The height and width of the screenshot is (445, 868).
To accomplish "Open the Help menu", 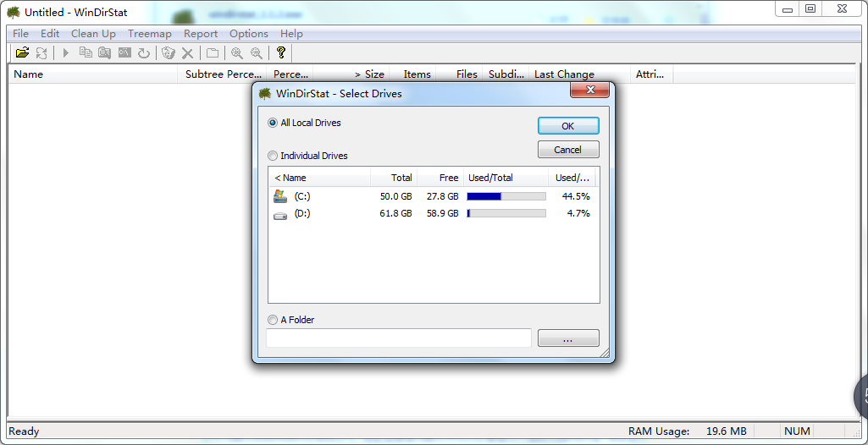I will pos(291,34).
